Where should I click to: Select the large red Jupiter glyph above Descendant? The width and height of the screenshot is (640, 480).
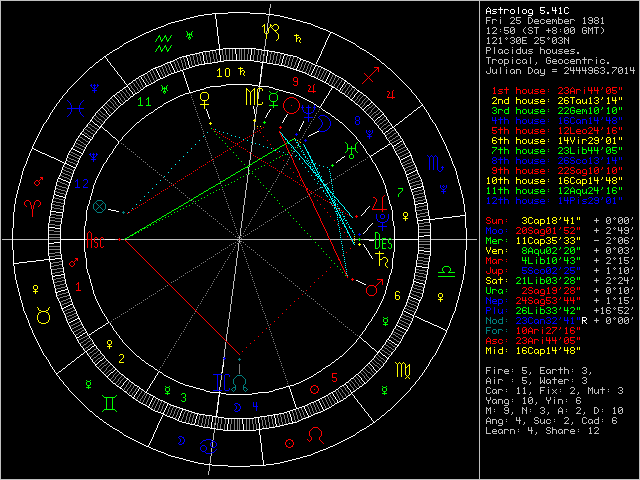point(379,204)
